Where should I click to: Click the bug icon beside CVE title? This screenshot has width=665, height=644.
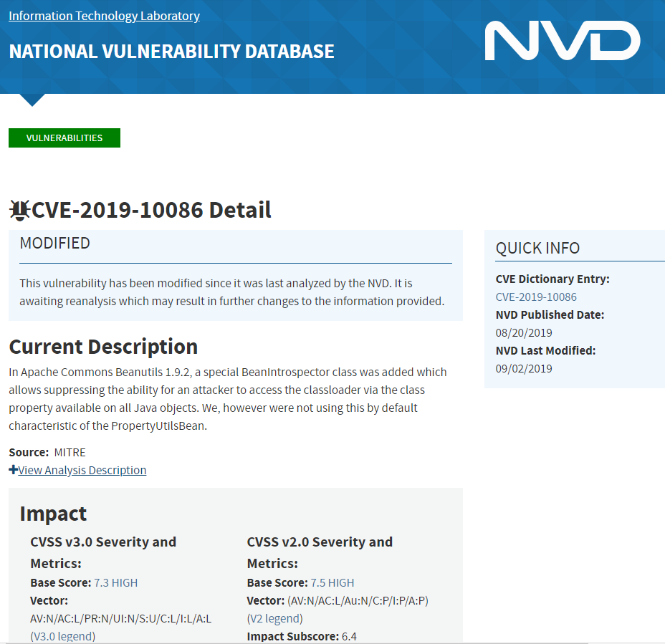19,210
